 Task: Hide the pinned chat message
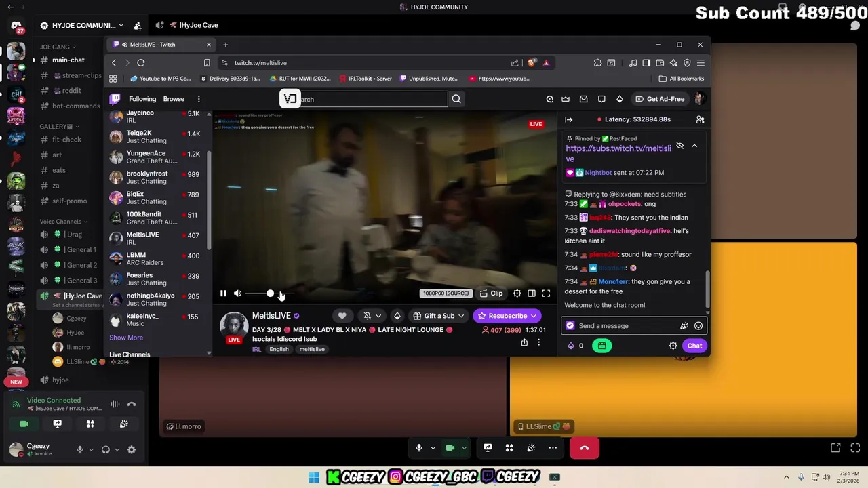680,146
